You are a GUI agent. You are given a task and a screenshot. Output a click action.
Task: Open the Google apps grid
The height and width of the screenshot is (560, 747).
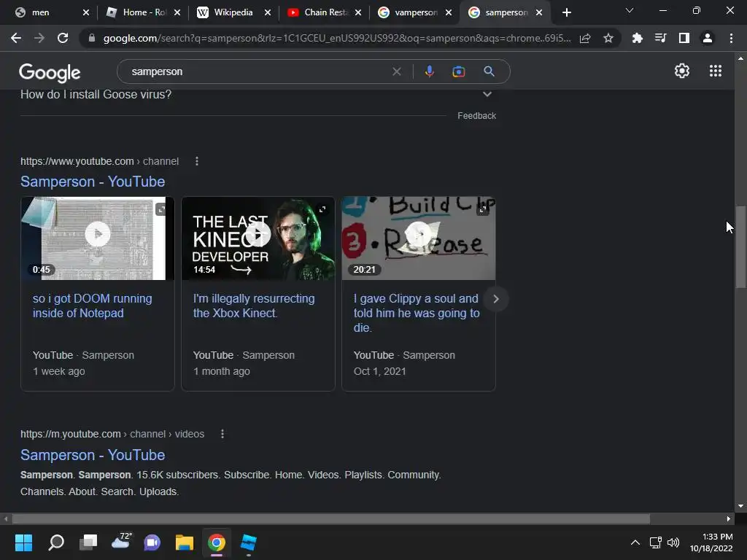coord(716,71)
